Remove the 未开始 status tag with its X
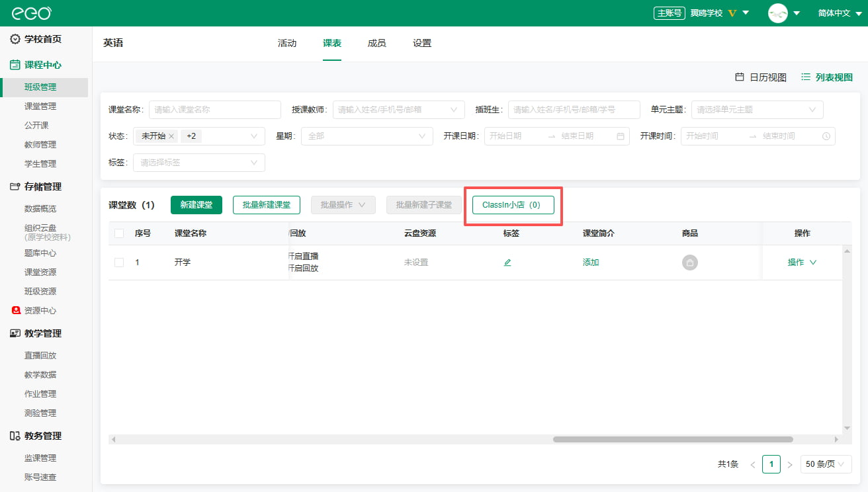 tap(171, 136)
